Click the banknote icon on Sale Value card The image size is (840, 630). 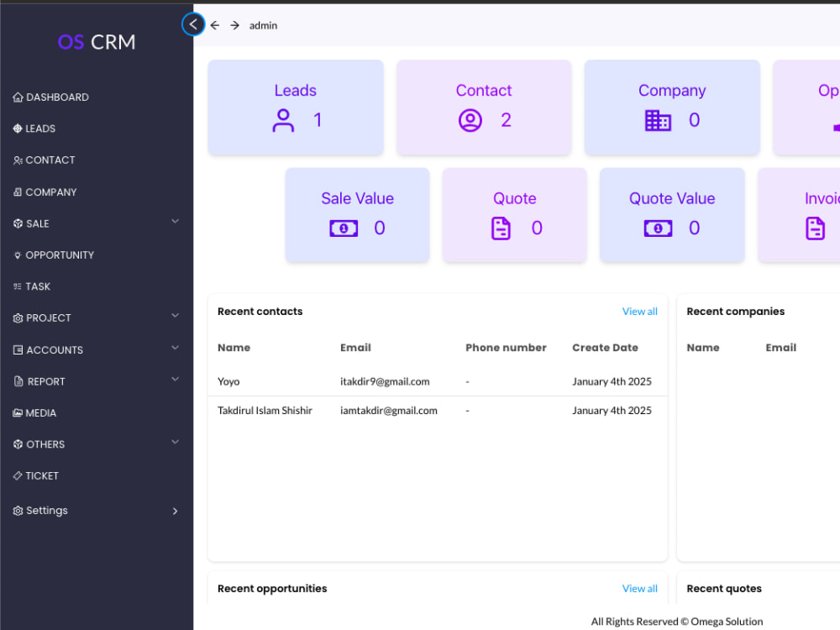click(x=344, y=228)
